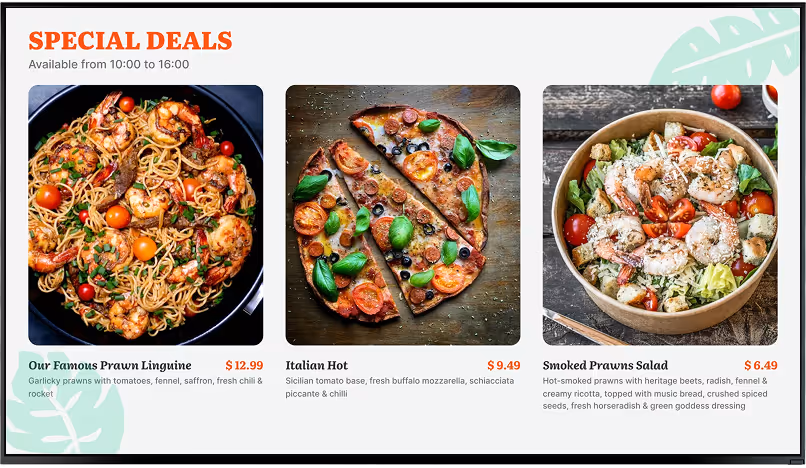Image resolution: width=806 pixels, height=468 pixels.
Task: Click the basil leaf beside the pizza
Action: coord(496,149)
